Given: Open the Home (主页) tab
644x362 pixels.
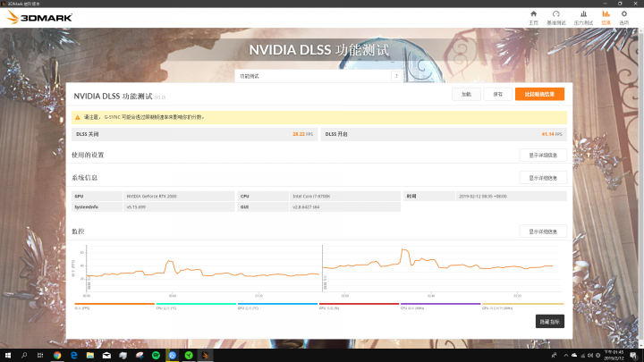Looking at the screenshot, I should (x=533, y=18).
